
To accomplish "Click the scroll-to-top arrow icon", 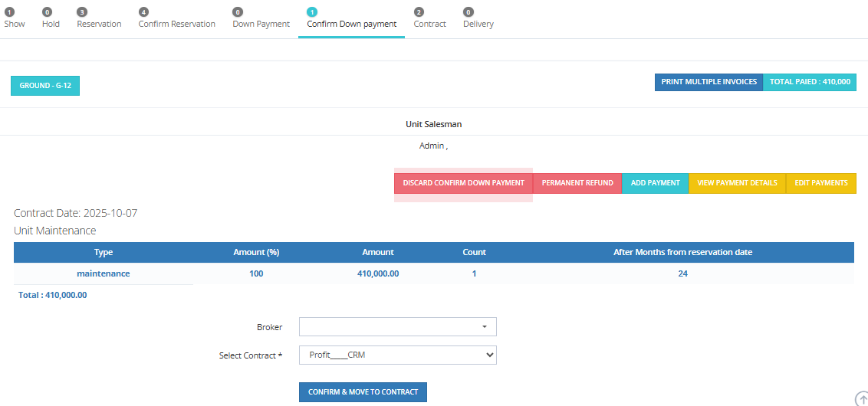I will pos(862,399).
